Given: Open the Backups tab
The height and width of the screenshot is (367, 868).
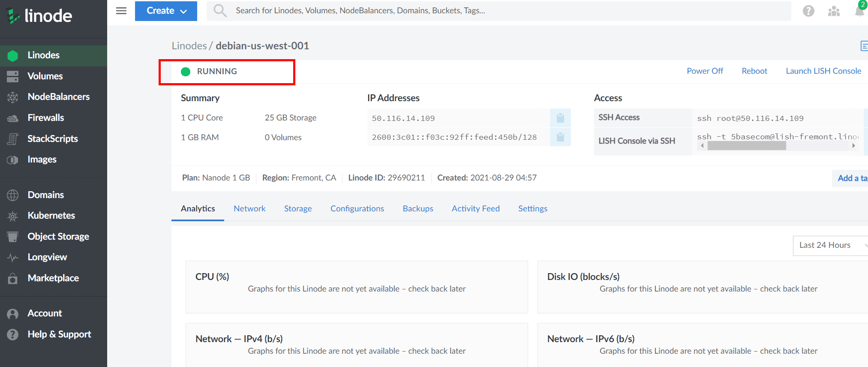Looking at the screenshot, I should pyautogui.click(x=418, y=209).
